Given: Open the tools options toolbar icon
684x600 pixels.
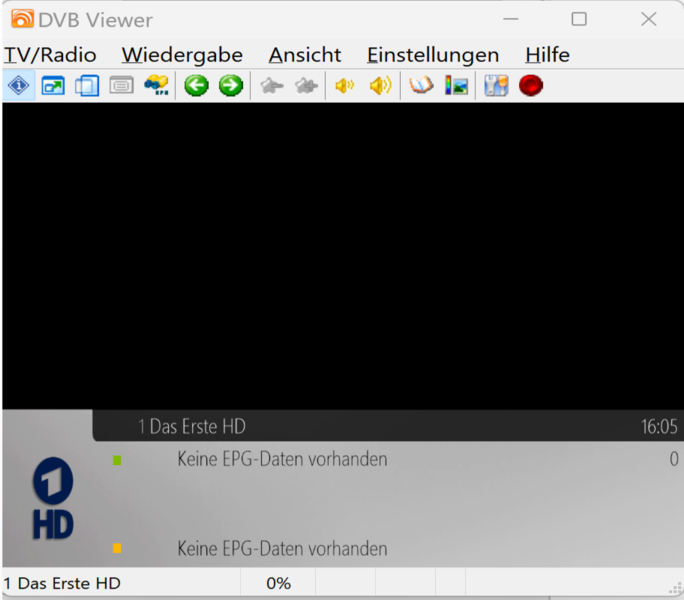Looking at the screenshot, I should pyautogui.click(x=496, y=86).
